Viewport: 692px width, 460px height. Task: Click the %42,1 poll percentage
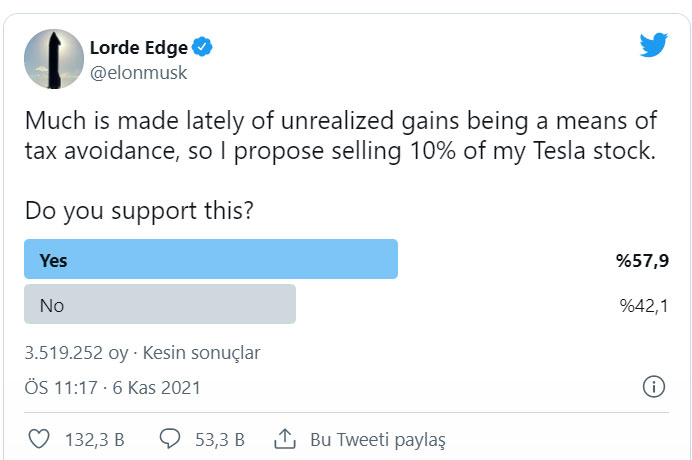tap(642, 305)
